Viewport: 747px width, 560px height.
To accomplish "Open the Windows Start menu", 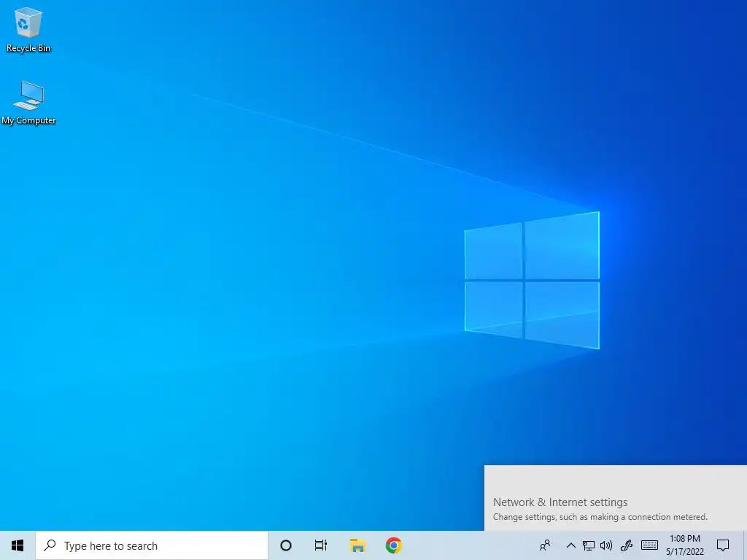I will point(18,545).
